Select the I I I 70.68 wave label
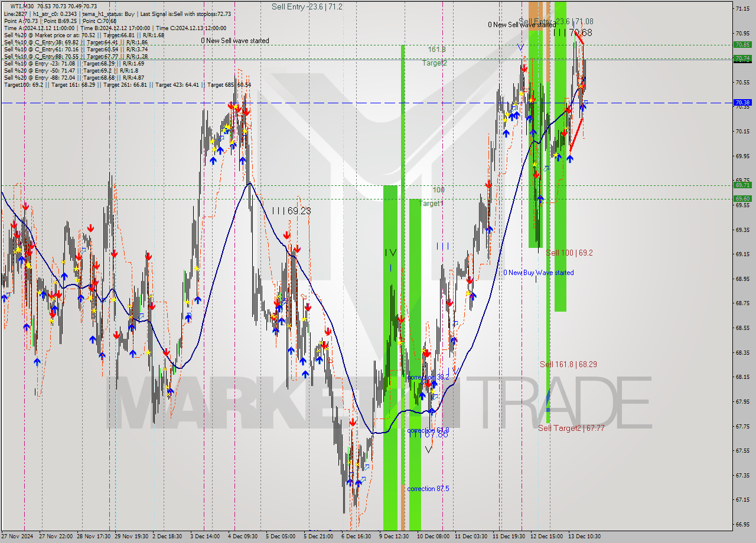This screenshot has height=543, width=756. click(573, 32)
